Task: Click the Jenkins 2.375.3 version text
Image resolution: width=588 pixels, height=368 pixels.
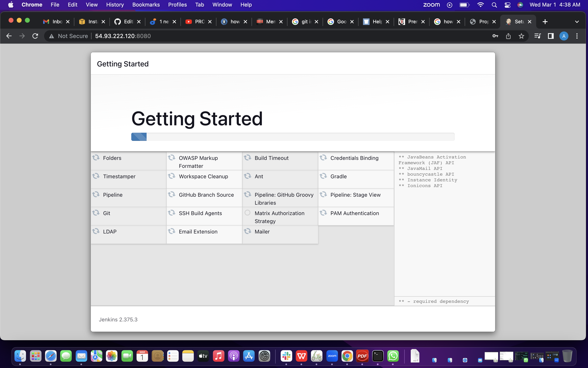Action: [118, 319]
